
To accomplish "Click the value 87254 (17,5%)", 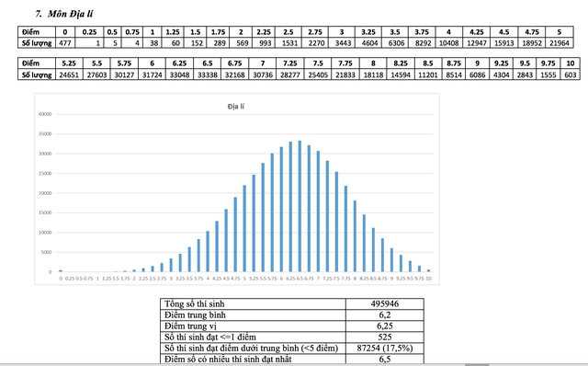I will pos(385,348).
